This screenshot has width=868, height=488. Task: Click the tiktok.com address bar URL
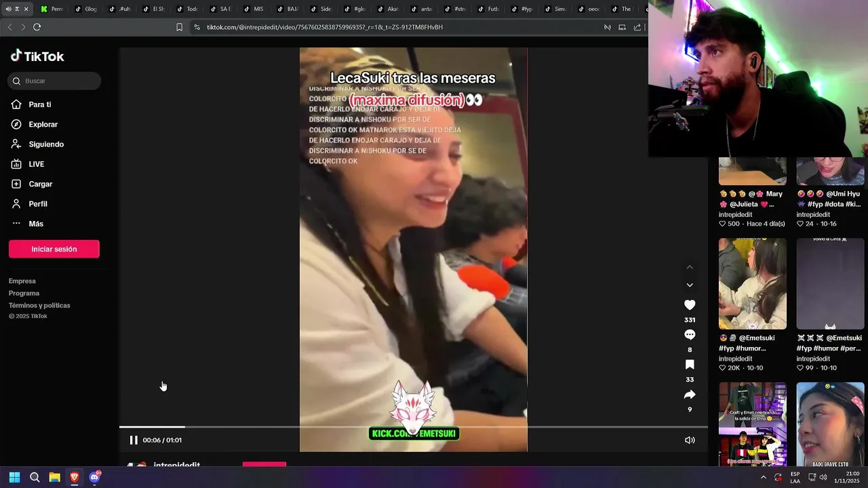coord(325,27)
